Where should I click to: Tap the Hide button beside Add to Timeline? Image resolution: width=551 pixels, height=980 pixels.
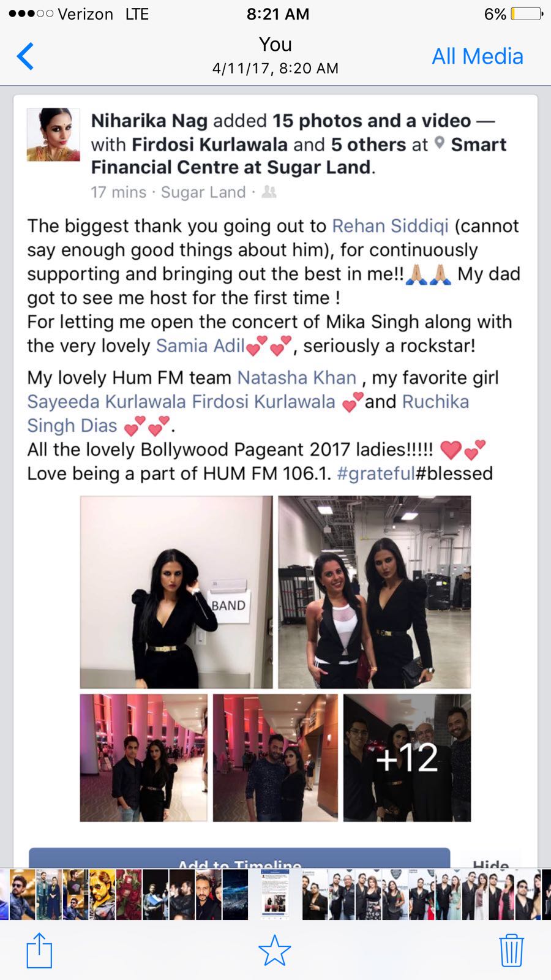(x=490, y=861)
